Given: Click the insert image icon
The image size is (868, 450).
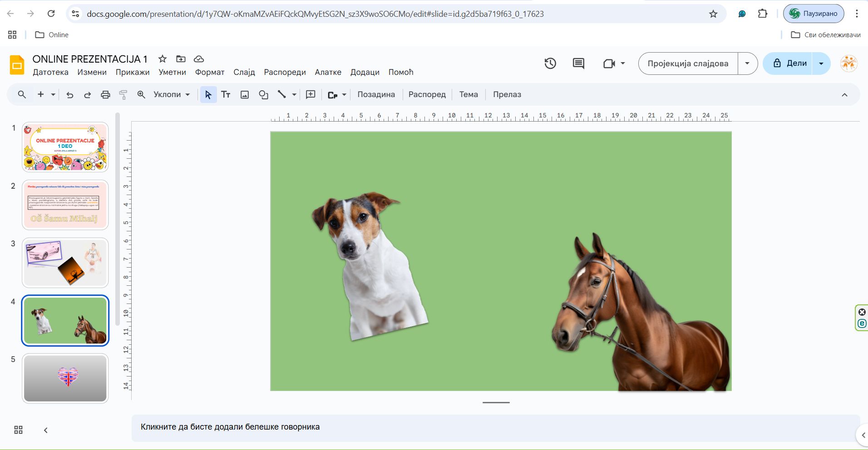Looking at the screenshot, I should click(245, 94).
